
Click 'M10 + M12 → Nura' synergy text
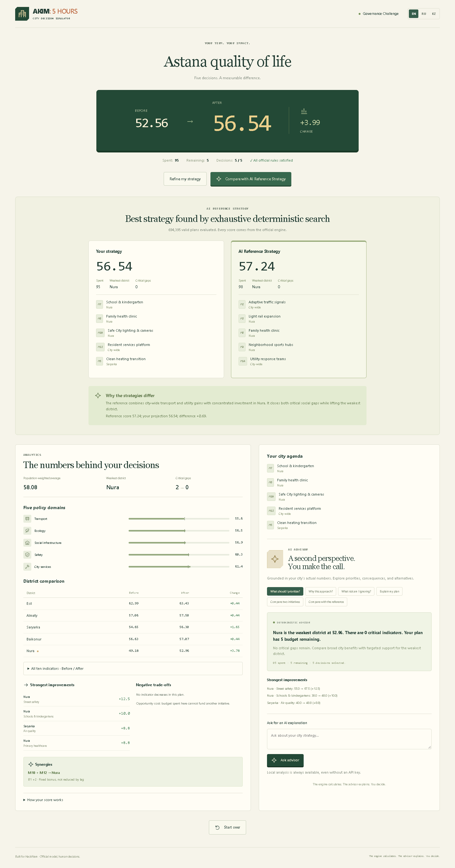(44, 773)
